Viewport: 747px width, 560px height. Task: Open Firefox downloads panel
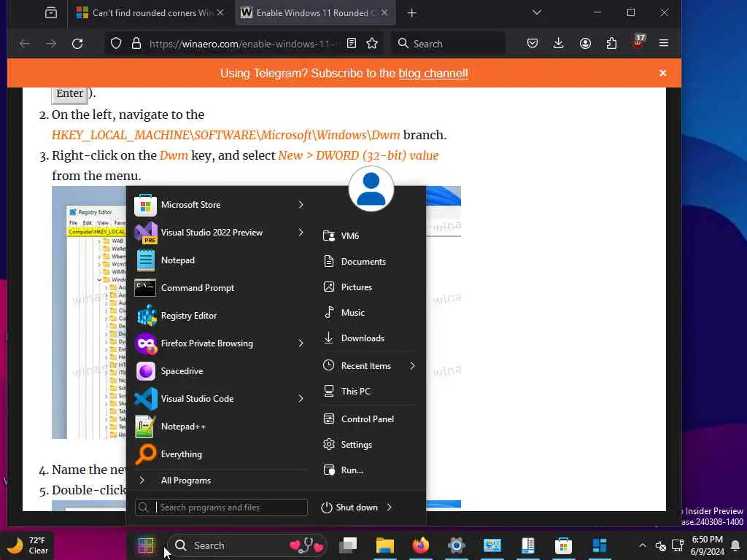click(558, 43)
